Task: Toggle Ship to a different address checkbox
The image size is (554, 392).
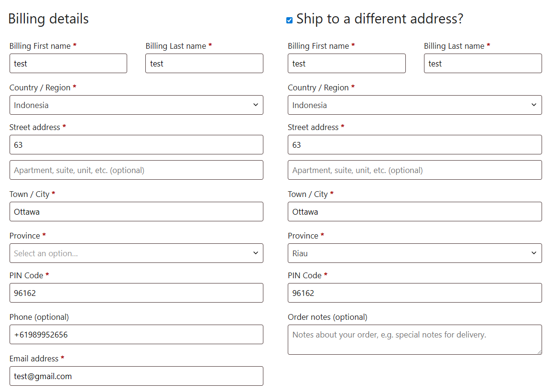Action: click(289, 20)
